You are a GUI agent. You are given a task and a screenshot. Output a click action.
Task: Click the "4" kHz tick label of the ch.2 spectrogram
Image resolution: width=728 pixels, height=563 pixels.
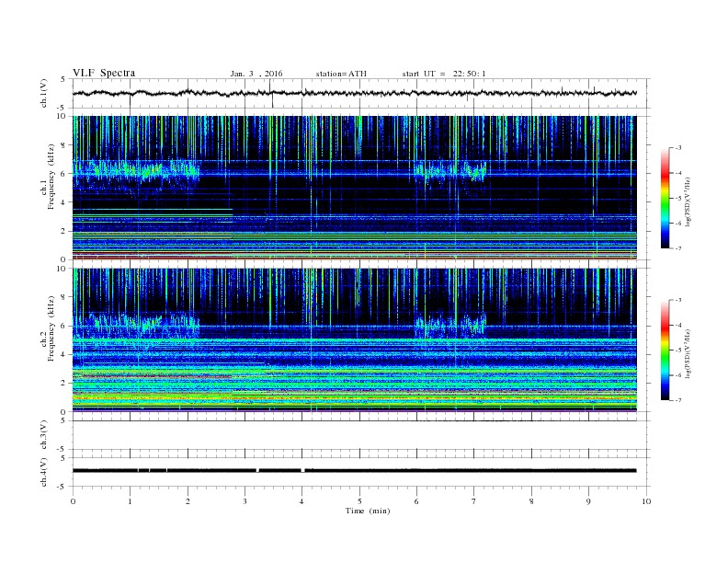pos(64,354)
